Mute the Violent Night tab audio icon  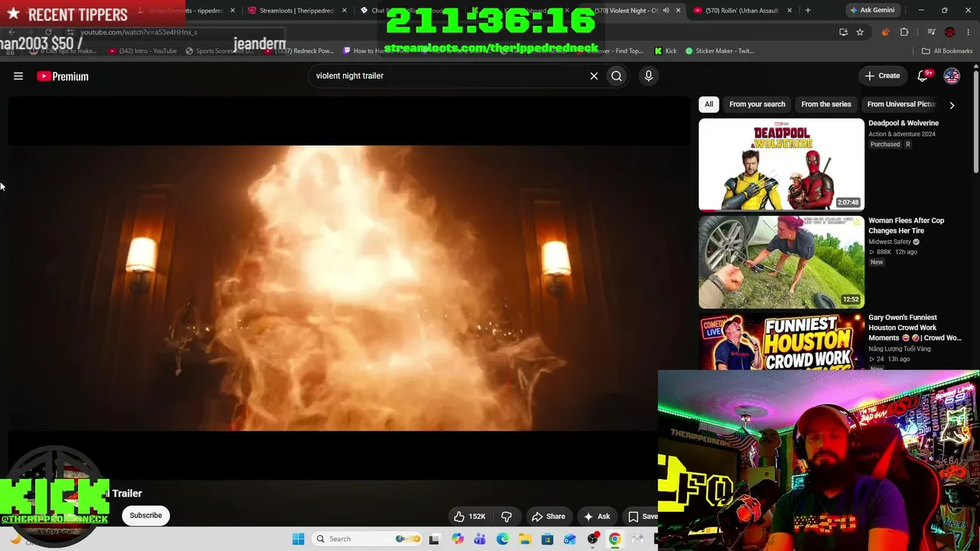pyautogui.click(x=665, y=11)
